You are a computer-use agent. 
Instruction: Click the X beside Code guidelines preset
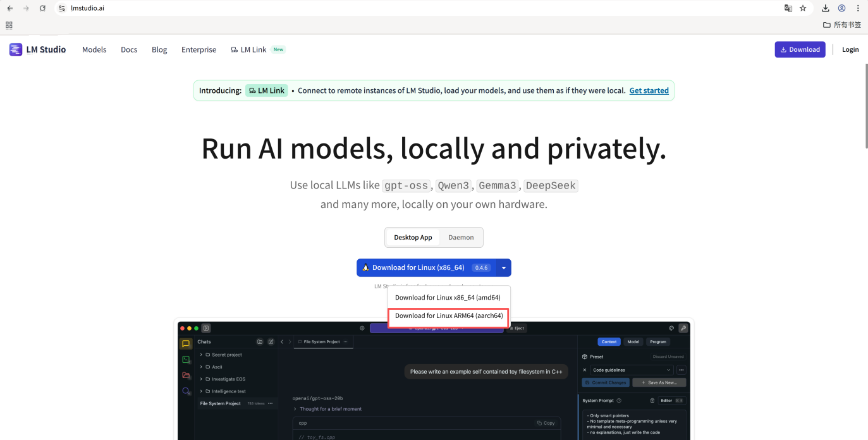click(585, 370)
